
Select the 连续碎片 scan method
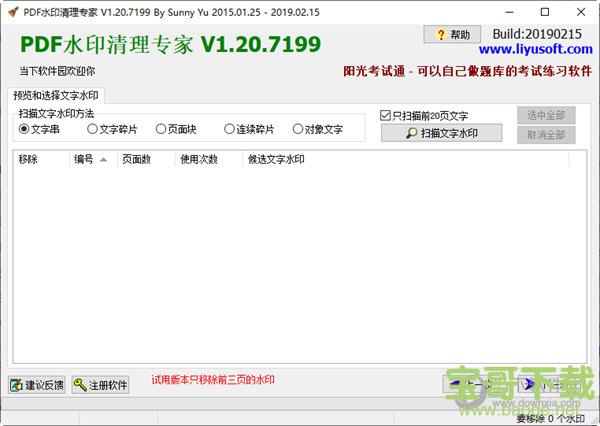click(x=249, y=129)
